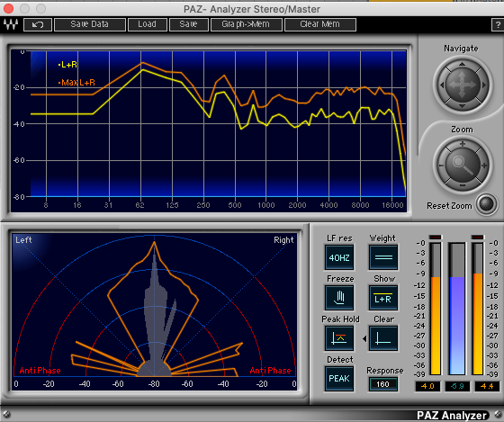Screen dimensions: 504x422
Task: Click the Load preset button
Action: [148, 25]
